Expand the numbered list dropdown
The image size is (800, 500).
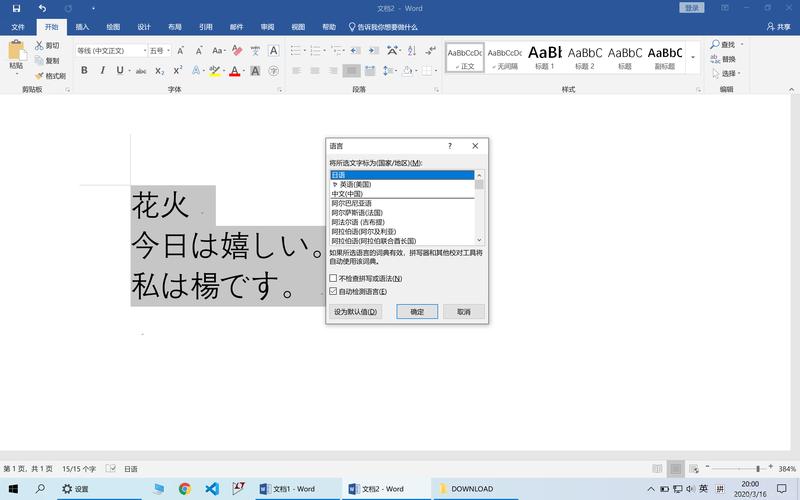(x=325, y=51)
